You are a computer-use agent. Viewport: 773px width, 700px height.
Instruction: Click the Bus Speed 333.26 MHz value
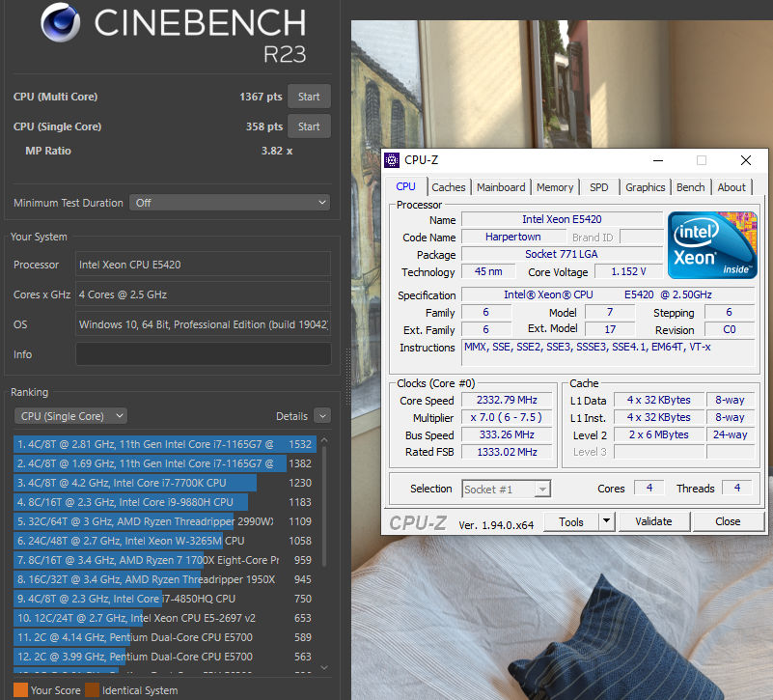coord(507,434)
